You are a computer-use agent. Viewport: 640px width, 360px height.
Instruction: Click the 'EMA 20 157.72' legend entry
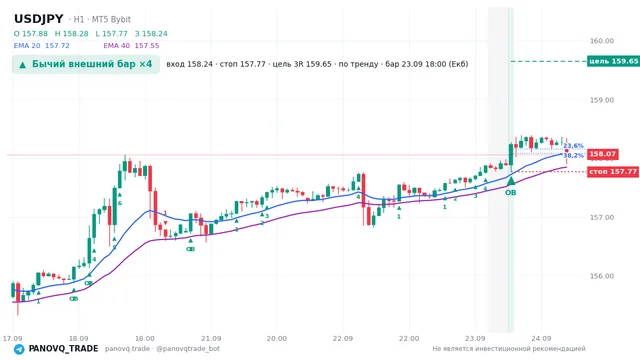[x=42, y=46]
